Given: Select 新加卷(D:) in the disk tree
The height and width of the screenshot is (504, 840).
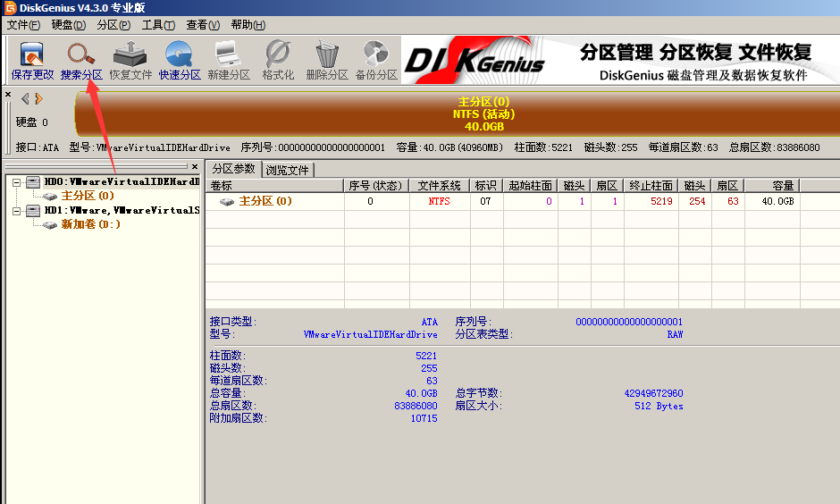Looking at the screenshot, I should (x=90, y=224).
